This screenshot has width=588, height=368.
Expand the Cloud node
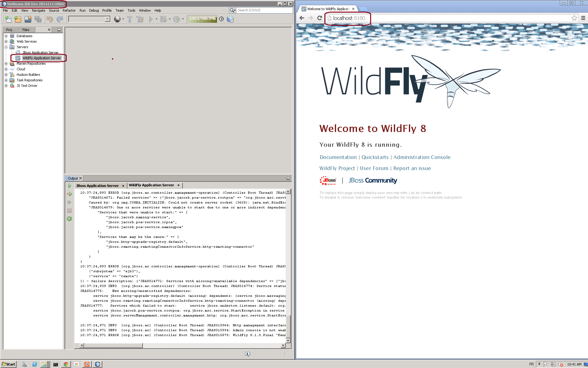point(6,69)
